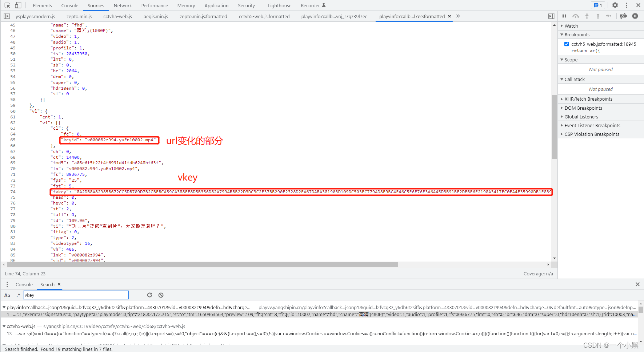
Task: Pause script execution
Action: tap(564, 16)
